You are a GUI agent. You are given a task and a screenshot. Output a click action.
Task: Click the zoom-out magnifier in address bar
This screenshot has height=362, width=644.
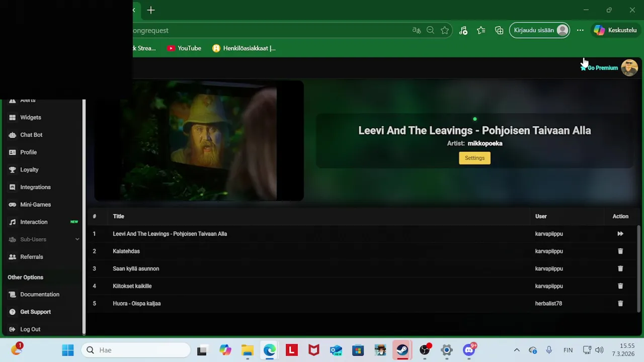click(x=430, y=30)
